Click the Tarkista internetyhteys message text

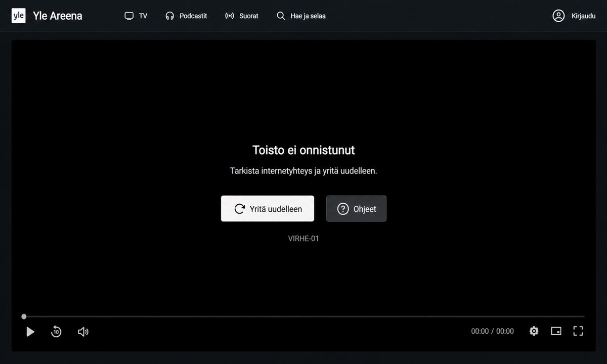tap(303, 171)
